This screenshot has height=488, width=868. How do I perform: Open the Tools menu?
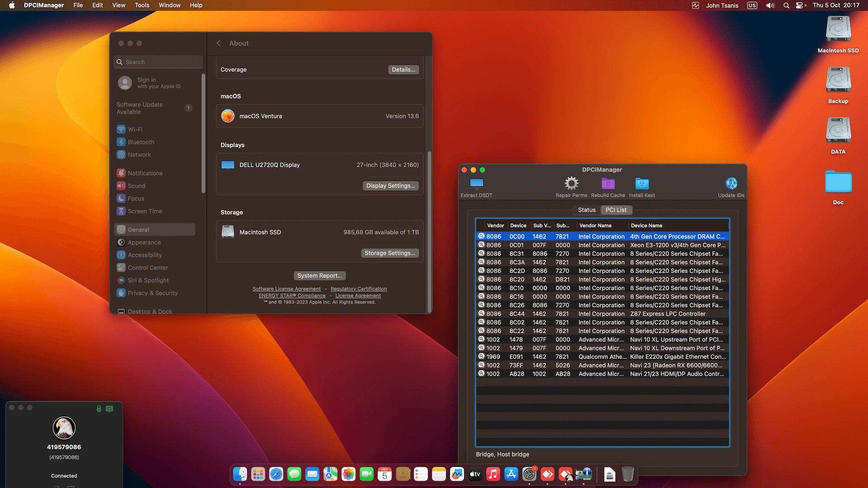click(142, 5)
